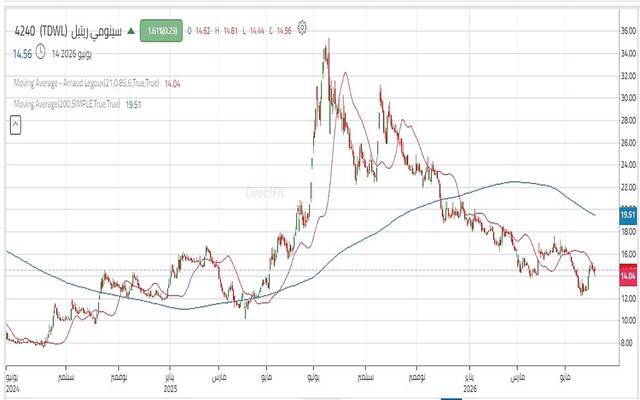
Task: Click the date label 14 2026 يونيو
Action: [72, 54]
